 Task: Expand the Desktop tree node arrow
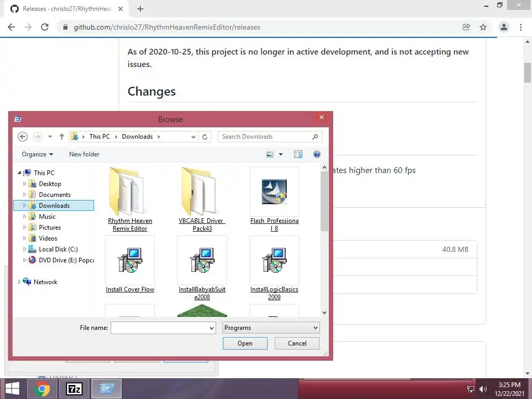[x=24, y=184]
